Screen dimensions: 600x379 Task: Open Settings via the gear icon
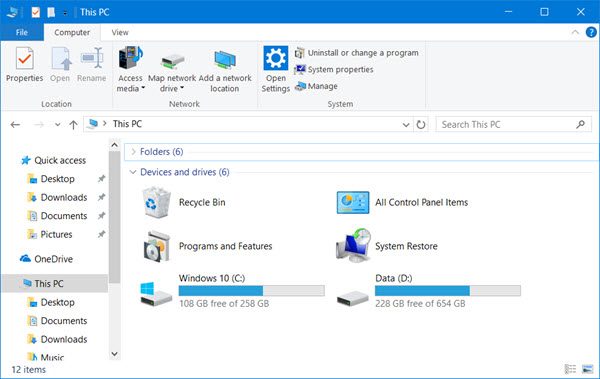point(276,69)
